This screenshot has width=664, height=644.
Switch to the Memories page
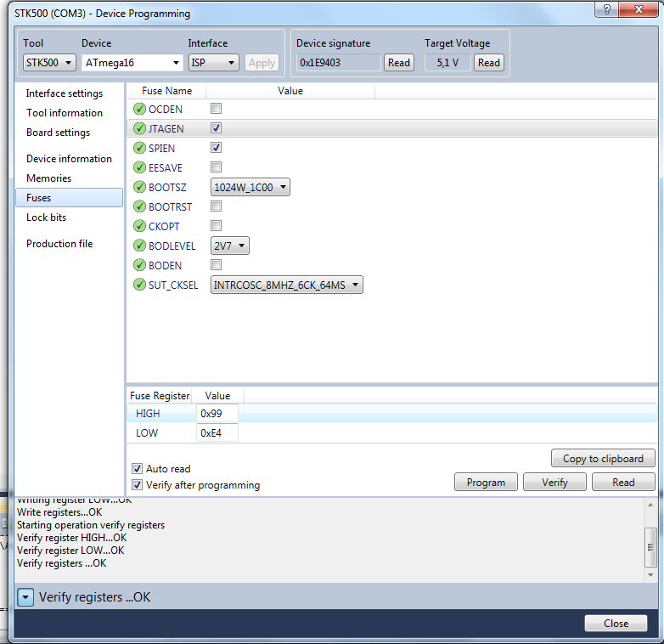[48, 178]
